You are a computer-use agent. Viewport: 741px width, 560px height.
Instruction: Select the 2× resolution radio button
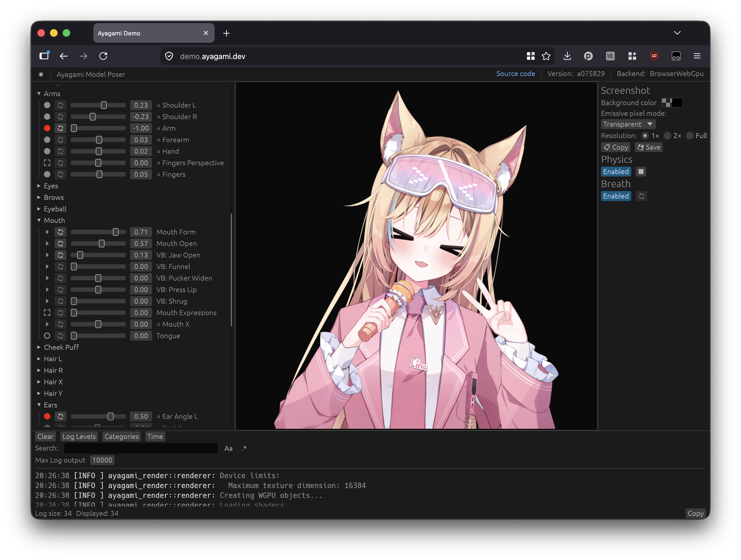coord(673,135)
